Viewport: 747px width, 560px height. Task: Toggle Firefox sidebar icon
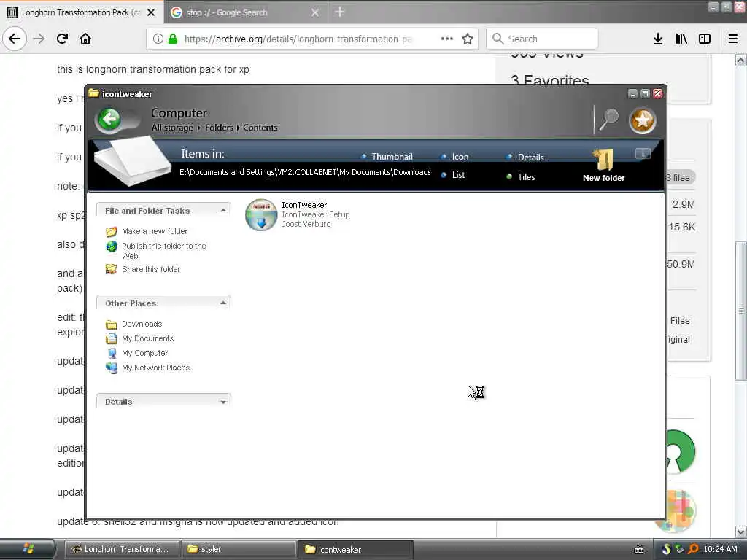click(705, 39)
